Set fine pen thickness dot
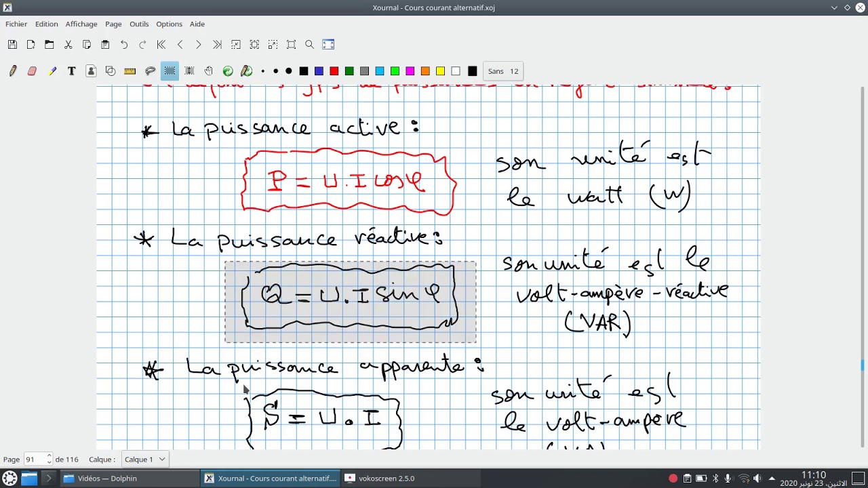Image resolution: width=868 pixels, height=488 pixels. pos(263,71)
